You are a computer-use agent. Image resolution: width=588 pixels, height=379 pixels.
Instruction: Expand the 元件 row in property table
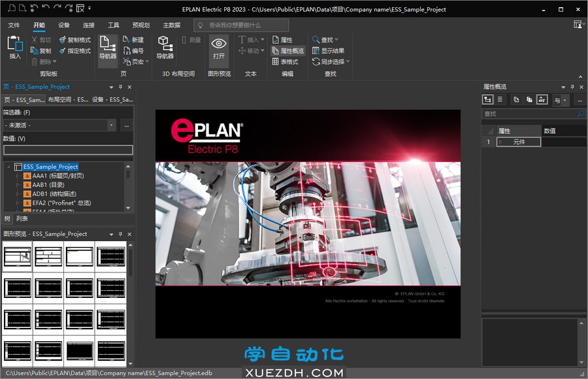tap(500, 142)
